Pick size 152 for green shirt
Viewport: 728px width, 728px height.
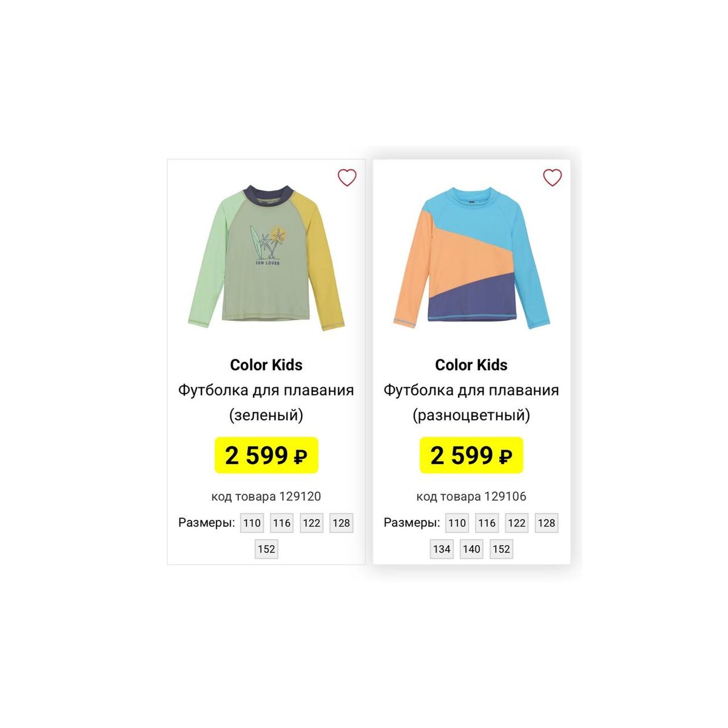pyautogui.click(x=266, y=549)
